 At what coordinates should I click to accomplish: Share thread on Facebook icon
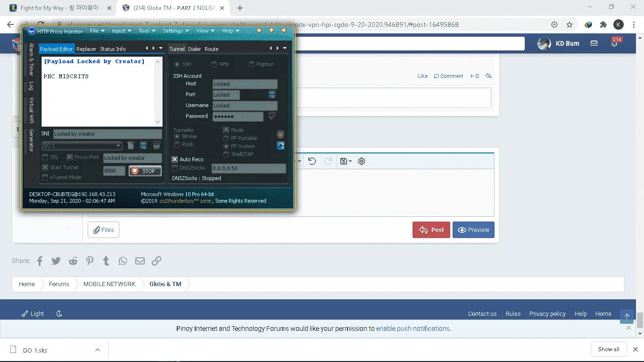pyautogui.click(x=40, y=261)
